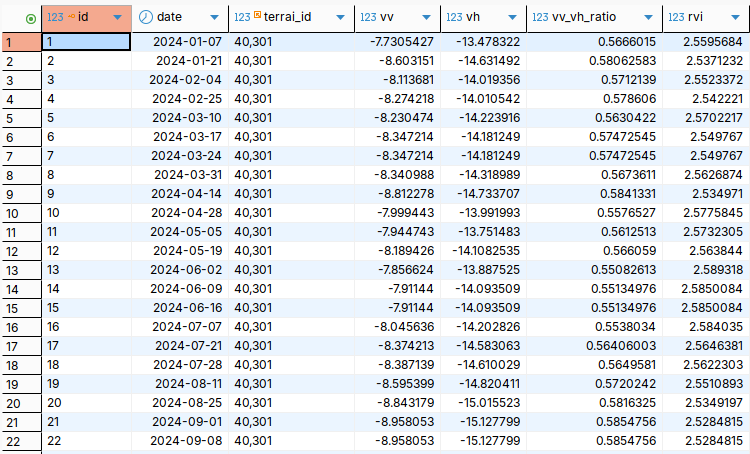Click date cell 2024-05-05

pyautogui.click(x=180, y=232)
